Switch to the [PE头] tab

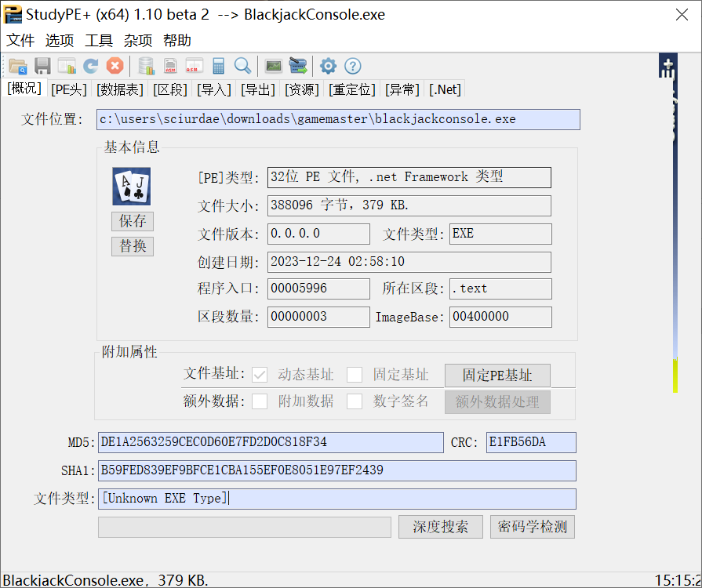(69, 89)
